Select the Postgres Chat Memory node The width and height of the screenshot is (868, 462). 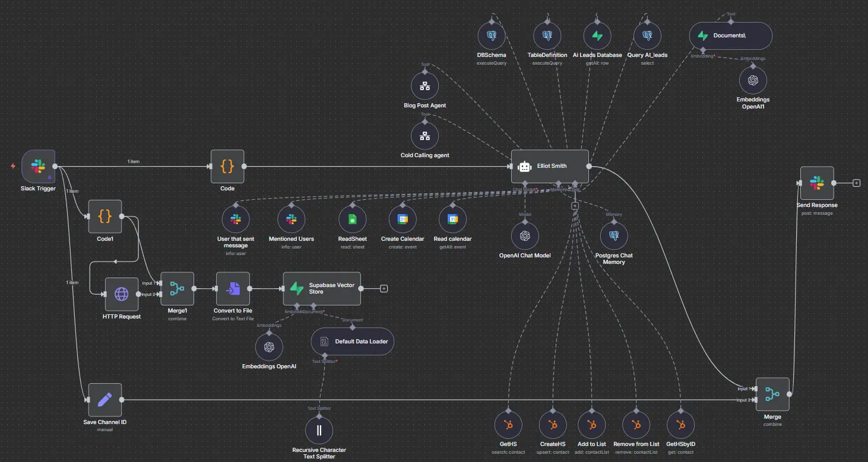click(x=614, y=236)
